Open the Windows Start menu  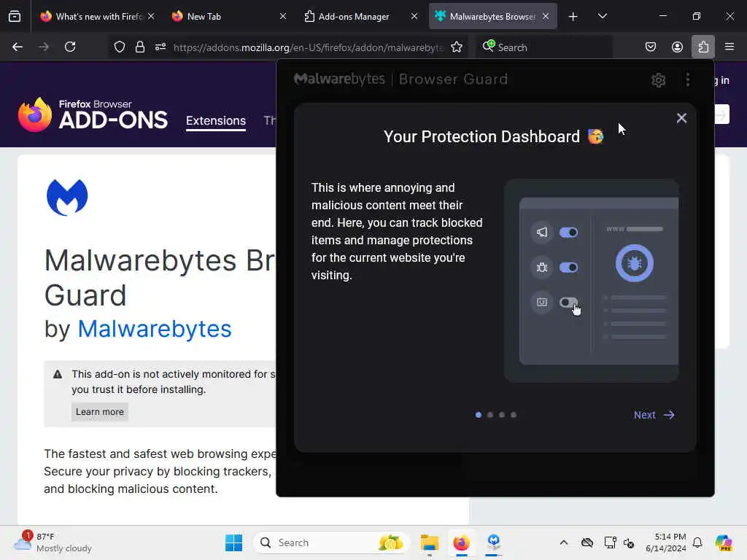[x=233, y=542]
